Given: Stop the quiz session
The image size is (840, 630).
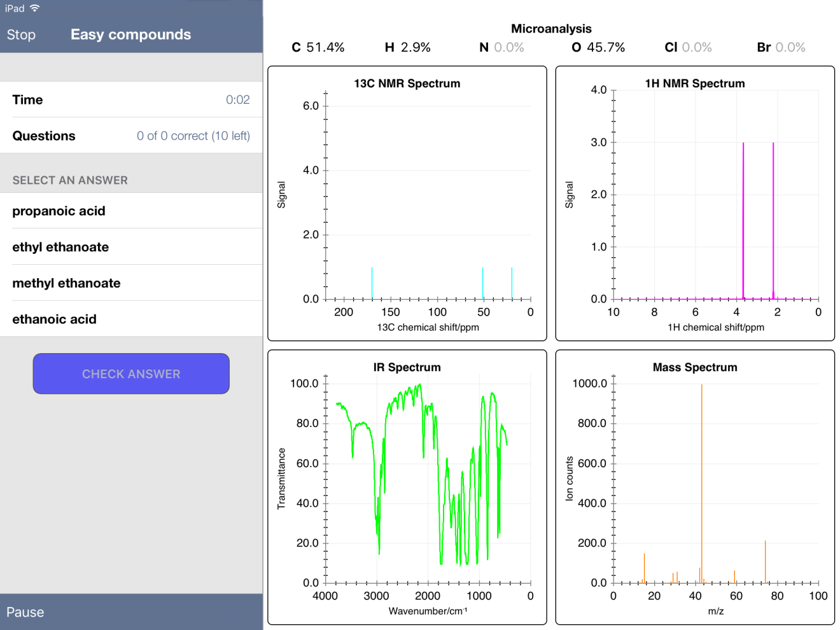Looking at the screenshot, I should tap(21, 35).
